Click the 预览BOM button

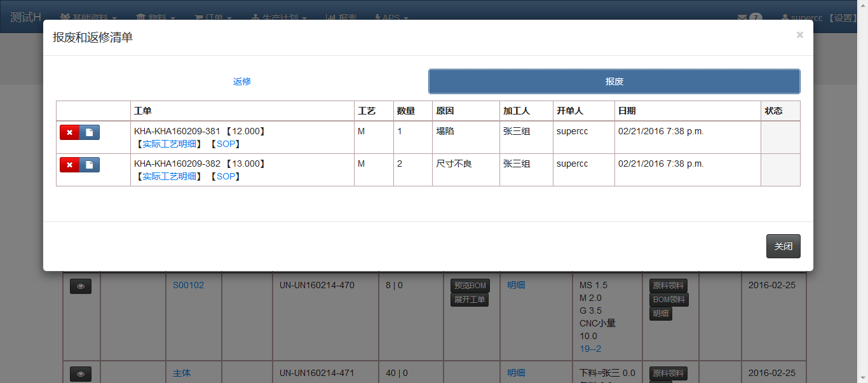tap(470, 286)
